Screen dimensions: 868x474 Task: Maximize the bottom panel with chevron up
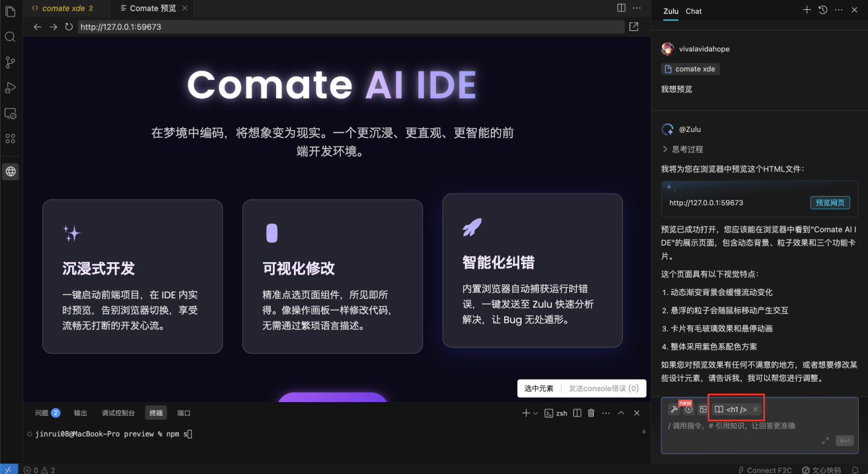tap(621, 413)
